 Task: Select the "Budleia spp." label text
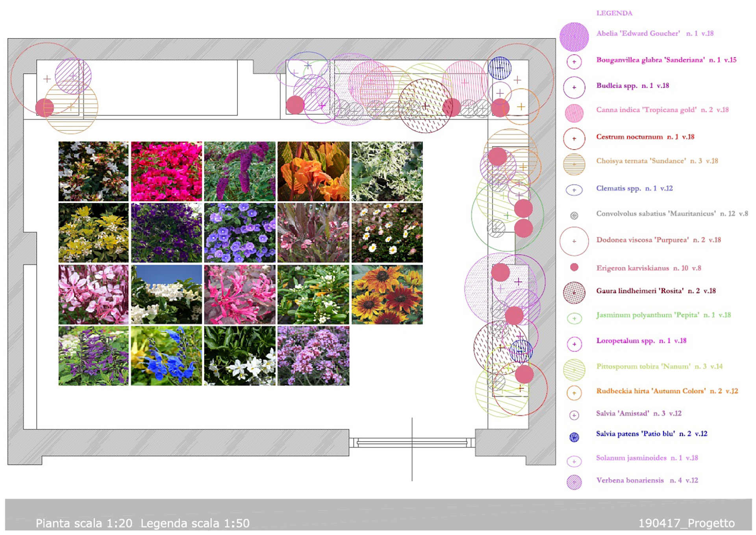click(x=617, y=85)
